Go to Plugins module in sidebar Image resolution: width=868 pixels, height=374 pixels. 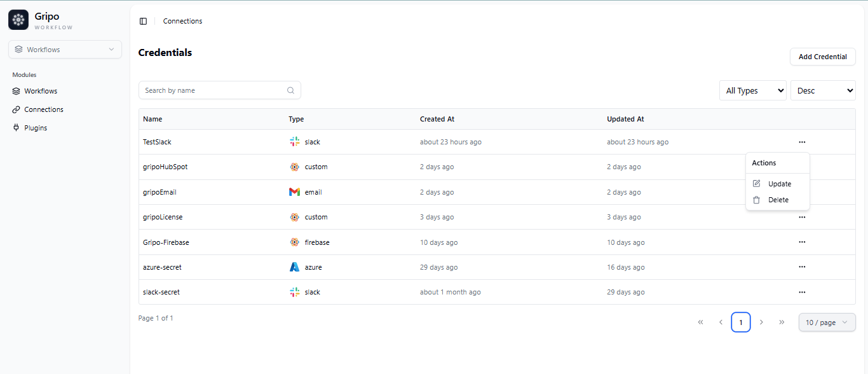pos(36,128)
